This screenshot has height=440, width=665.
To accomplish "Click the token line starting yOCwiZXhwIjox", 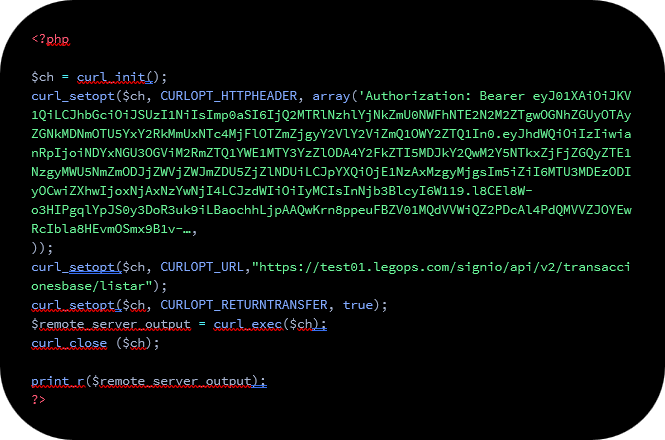I will point(282,191).
